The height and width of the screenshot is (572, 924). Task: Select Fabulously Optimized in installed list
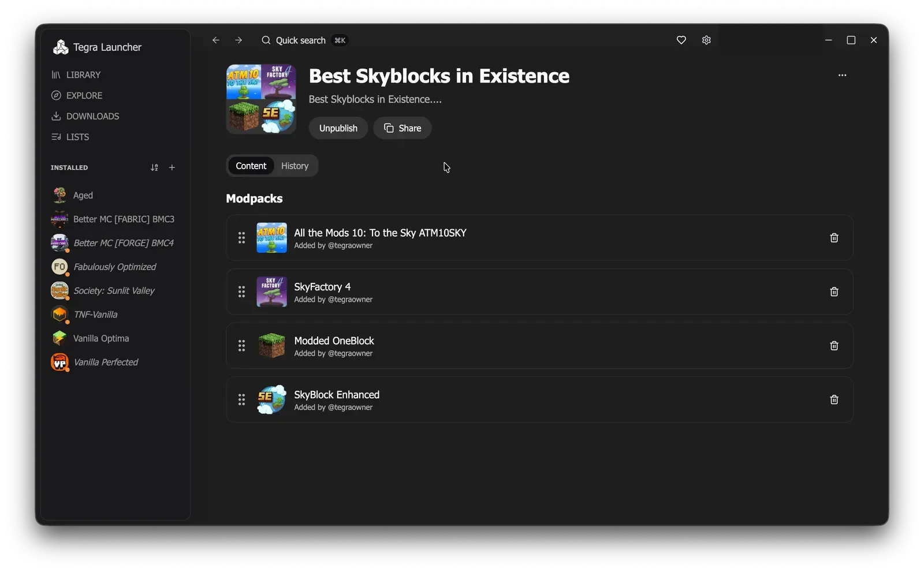pyautogui.click(x=104, y=267)
